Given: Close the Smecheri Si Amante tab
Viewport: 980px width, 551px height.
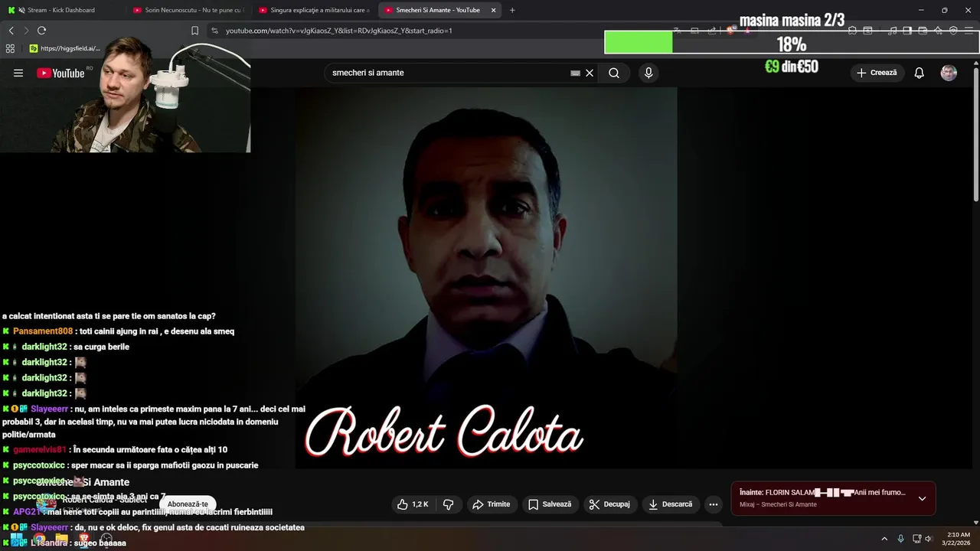Looking at the screenshot, I should tap(493, 10).
